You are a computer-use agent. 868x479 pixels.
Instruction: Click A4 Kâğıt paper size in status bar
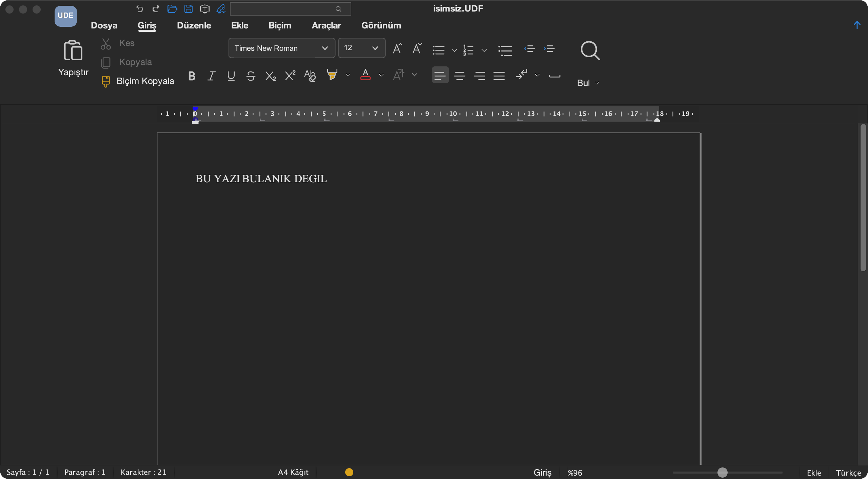(293, 472)
